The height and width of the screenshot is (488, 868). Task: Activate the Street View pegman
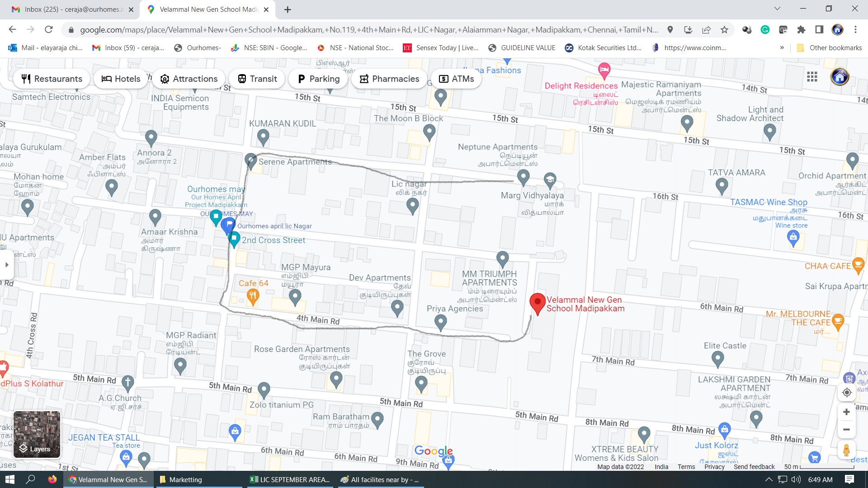[x=846, y=450]
